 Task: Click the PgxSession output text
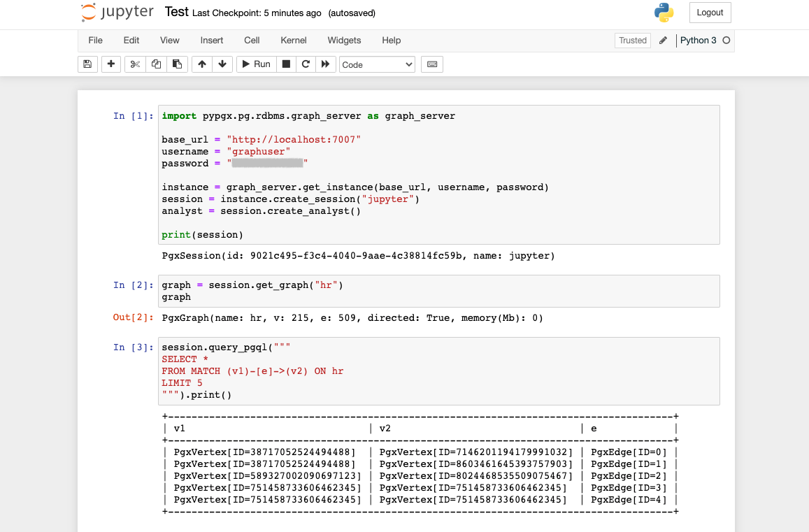(x=358, y=256)
